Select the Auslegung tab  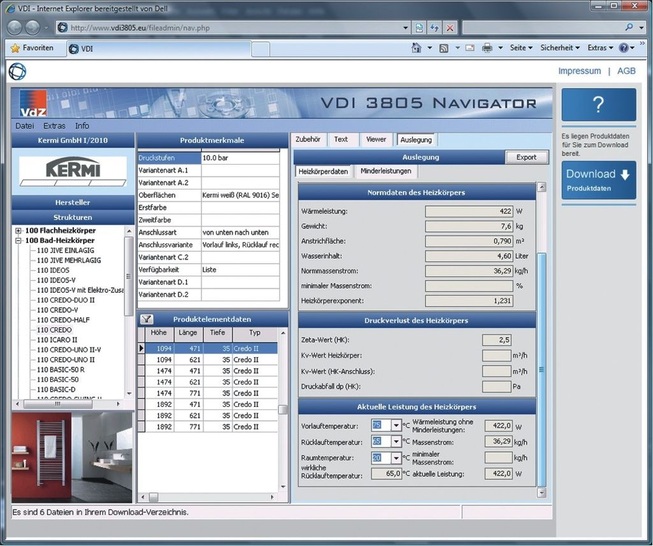tap(416, 140)
